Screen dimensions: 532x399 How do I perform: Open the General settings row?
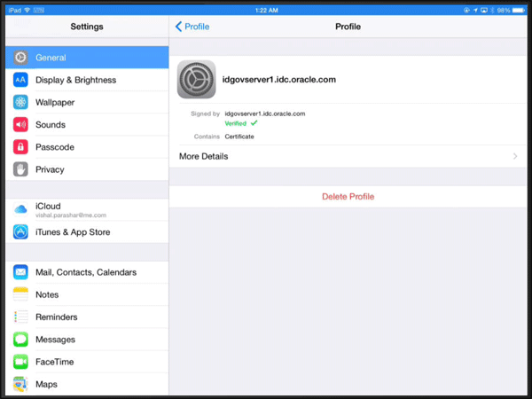[87, 58]
